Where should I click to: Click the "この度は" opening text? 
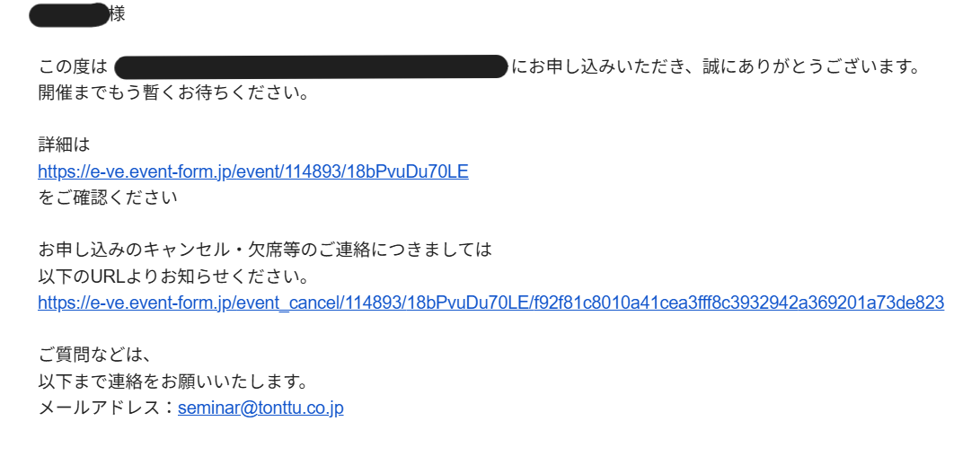click(x=73, y=66)
